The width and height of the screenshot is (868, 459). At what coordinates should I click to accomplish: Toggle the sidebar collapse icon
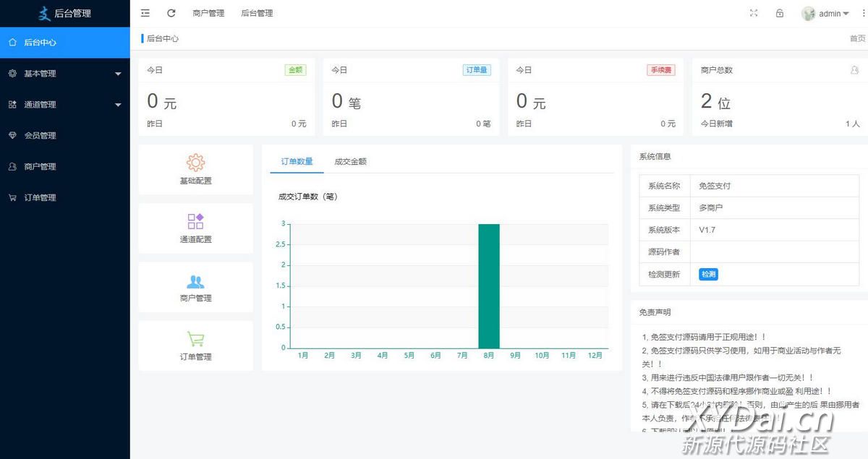coord(145,13)
